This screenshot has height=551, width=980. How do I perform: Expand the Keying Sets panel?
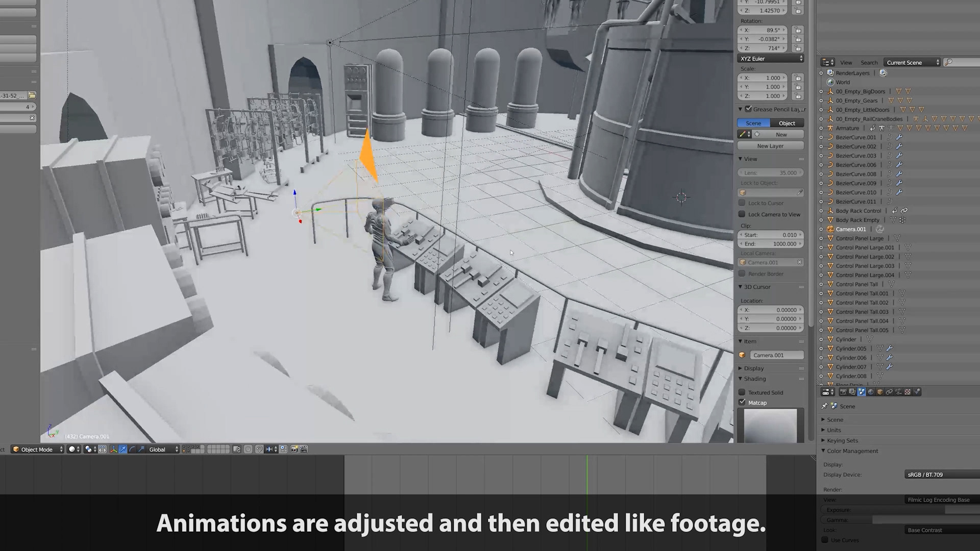(842, 440)
